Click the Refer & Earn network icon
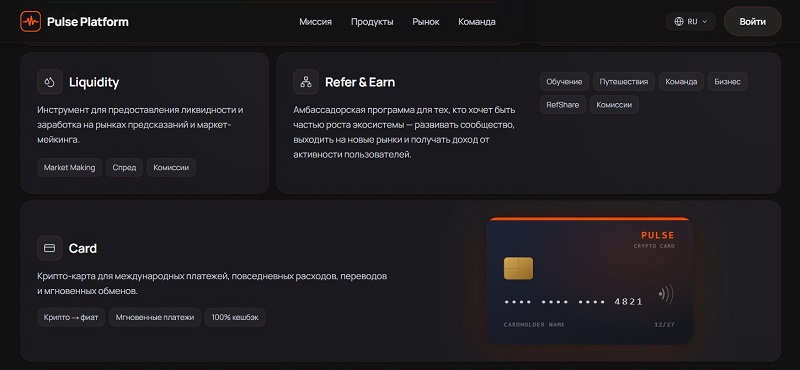Screen dimensions: 800x370 306,82
